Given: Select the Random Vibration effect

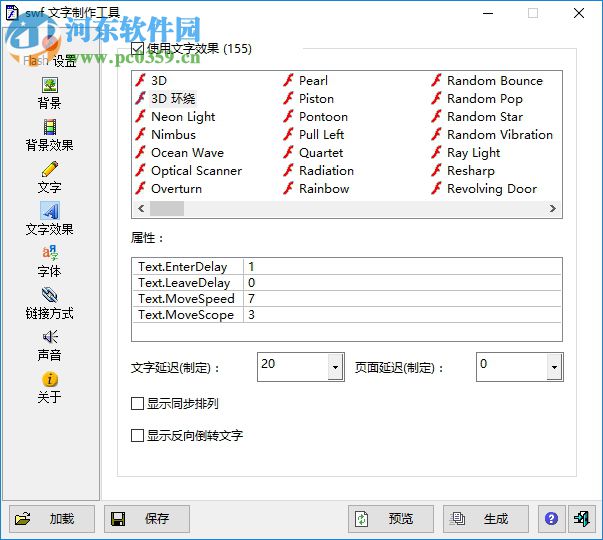Looking at the screenshot, I should (500, 135).
